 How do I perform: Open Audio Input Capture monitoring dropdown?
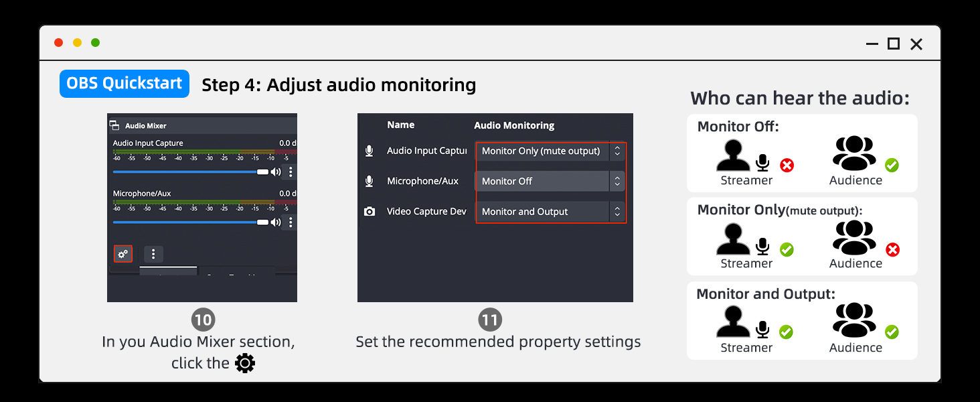click(550, 151)
